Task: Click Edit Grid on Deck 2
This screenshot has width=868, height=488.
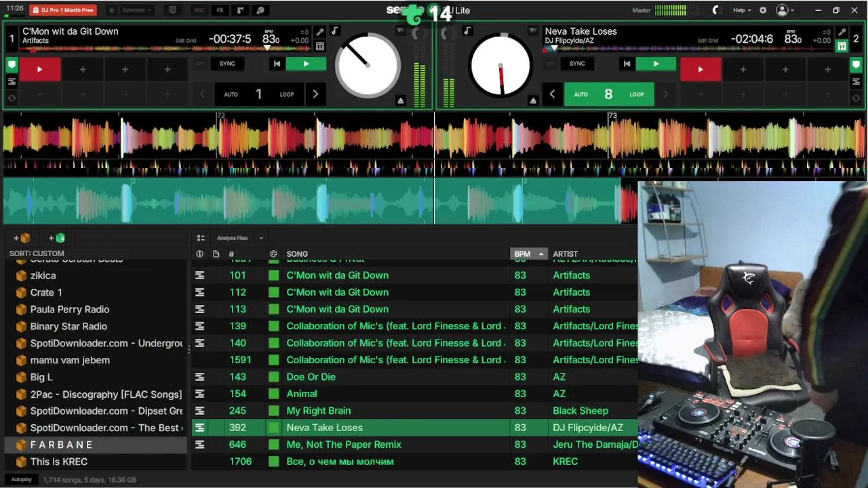Action: tap(708, 41)
